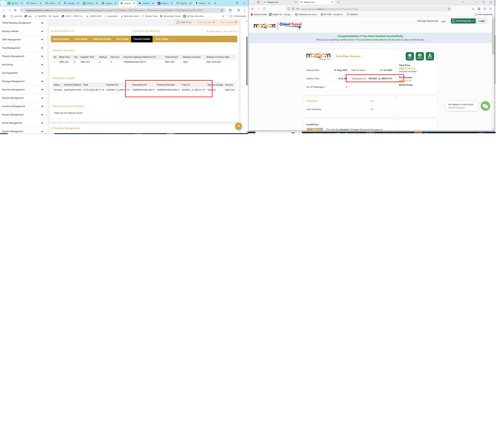Expand Booking Handler sidebar menu
The height and width of the screenshot is (422, 504).
tap(22, 31)
